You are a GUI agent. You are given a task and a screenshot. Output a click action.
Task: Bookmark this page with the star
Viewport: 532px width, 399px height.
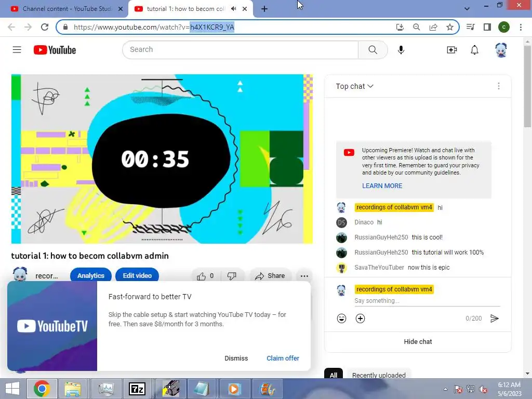coord(449,27)
